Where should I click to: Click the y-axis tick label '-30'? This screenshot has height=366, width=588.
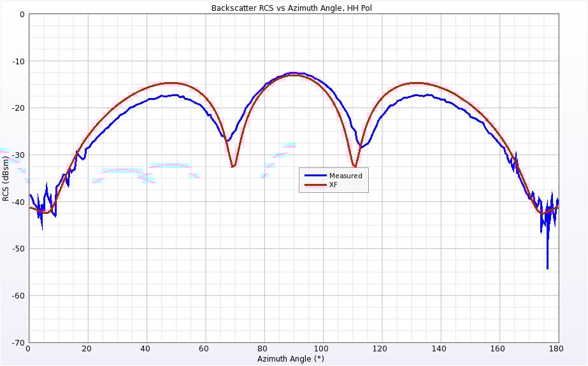tap(18, 155)
